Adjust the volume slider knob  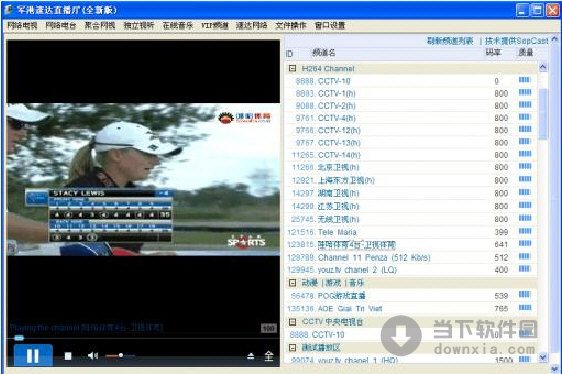121,355
